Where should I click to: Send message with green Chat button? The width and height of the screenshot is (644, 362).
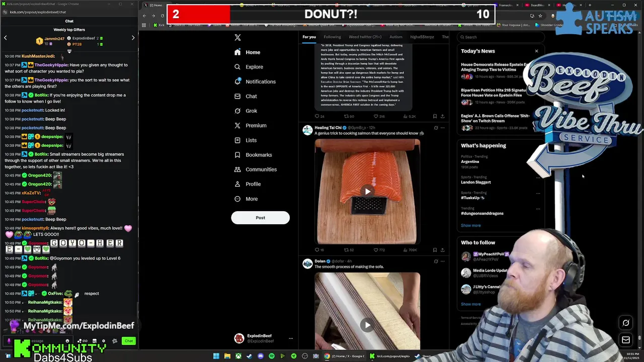point(129,341)
